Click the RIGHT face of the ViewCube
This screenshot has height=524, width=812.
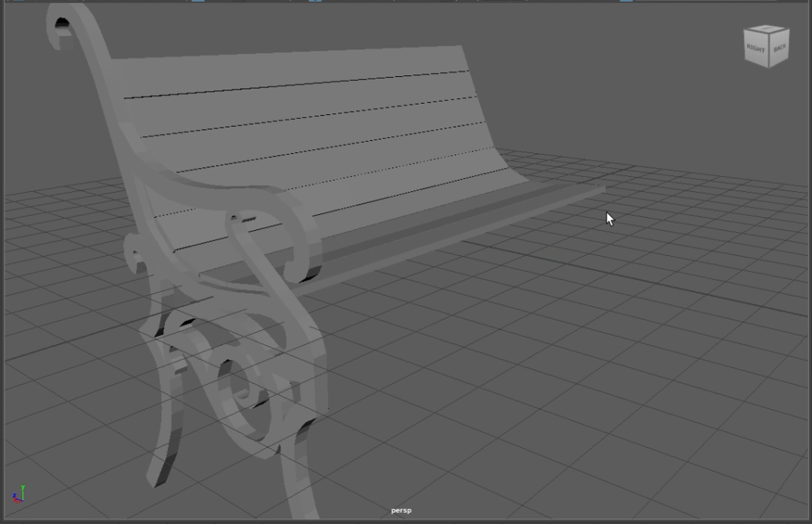pyautogui.click(x=756, y=48)
